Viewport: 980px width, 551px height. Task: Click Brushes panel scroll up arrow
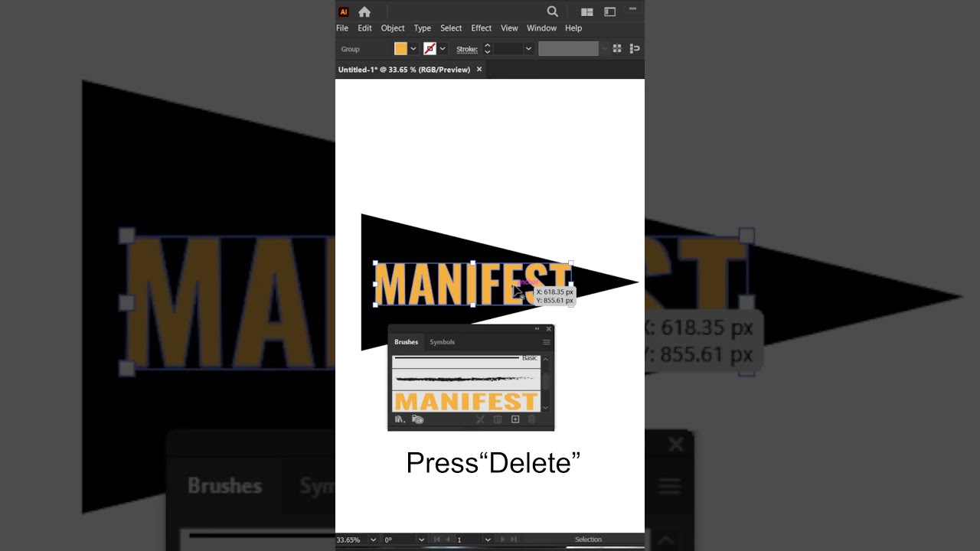pos(545,358)
